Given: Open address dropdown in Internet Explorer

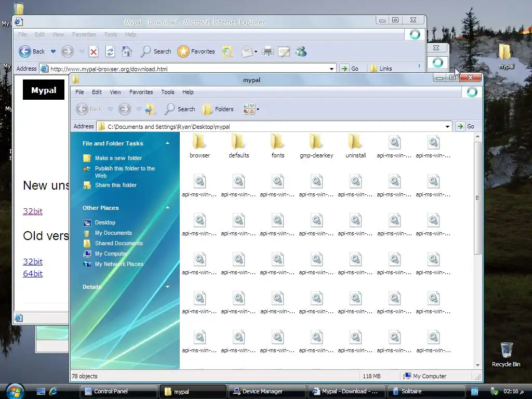Looking at the screenshot, I should (331, 69).
